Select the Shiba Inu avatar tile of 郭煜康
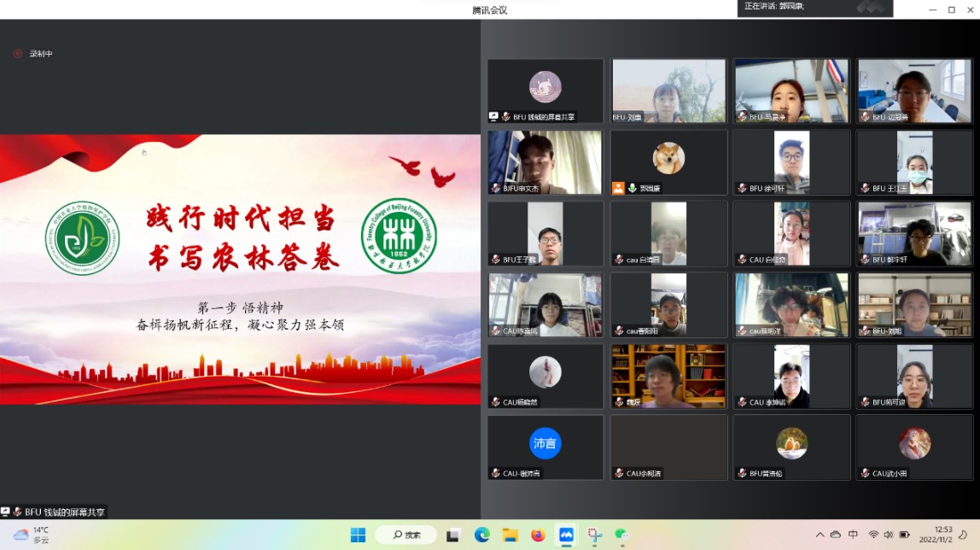Image resolution: width=980 pixels, height=550 pixels. click(668, 162)
